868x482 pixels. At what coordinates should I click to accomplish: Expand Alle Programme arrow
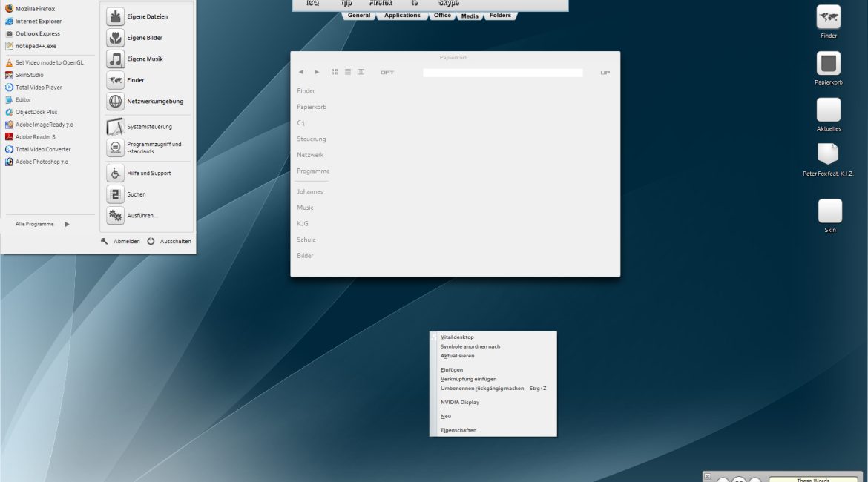point(67,224)
